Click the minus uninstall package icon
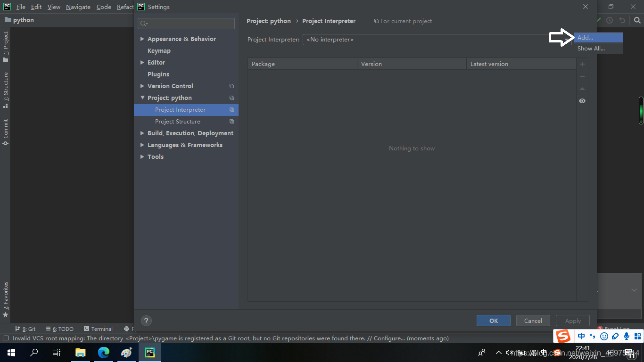644x362 pixels. (582, 76)
